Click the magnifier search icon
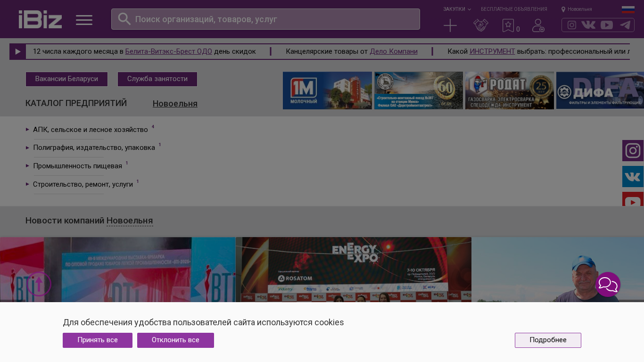The height and width of the screenshot is (362, 644). pyautogui.click(x=124, y=19)
